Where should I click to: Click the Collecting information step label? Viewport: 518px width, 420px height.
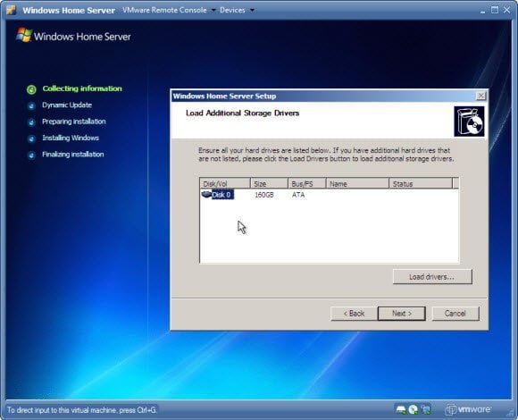[82, 88]
